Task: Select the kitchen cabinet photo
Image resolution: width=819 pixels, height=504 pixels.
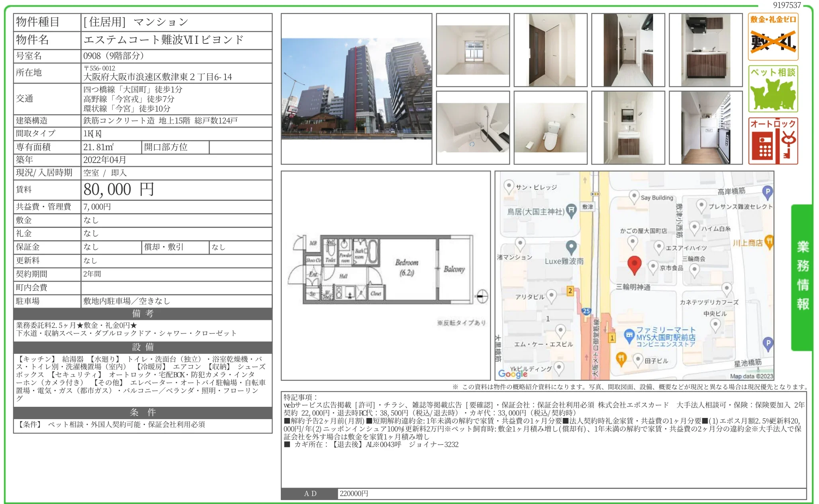Action: tap(705, 50)
